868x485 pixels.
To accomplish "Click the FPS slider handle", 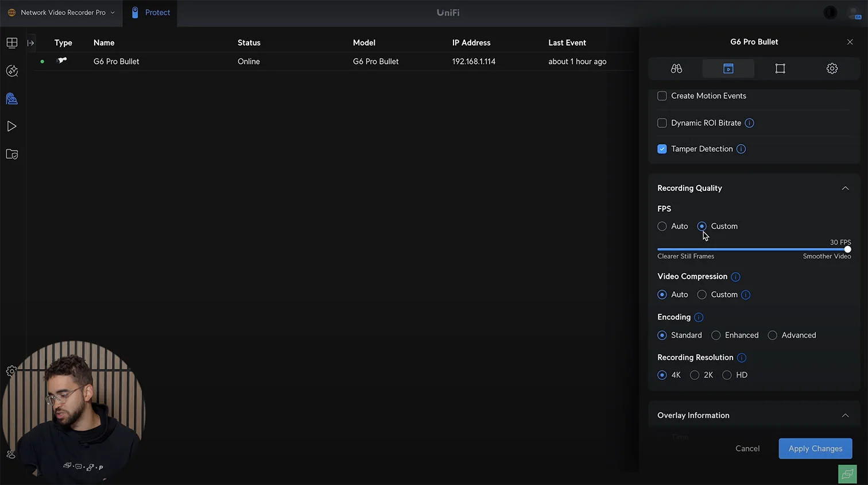I will point(848,249).
